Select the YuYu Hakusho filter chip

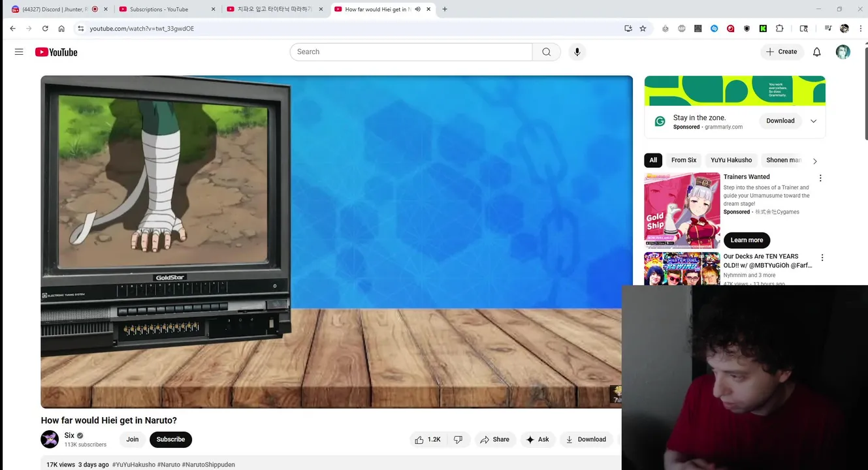click(731, 160)
